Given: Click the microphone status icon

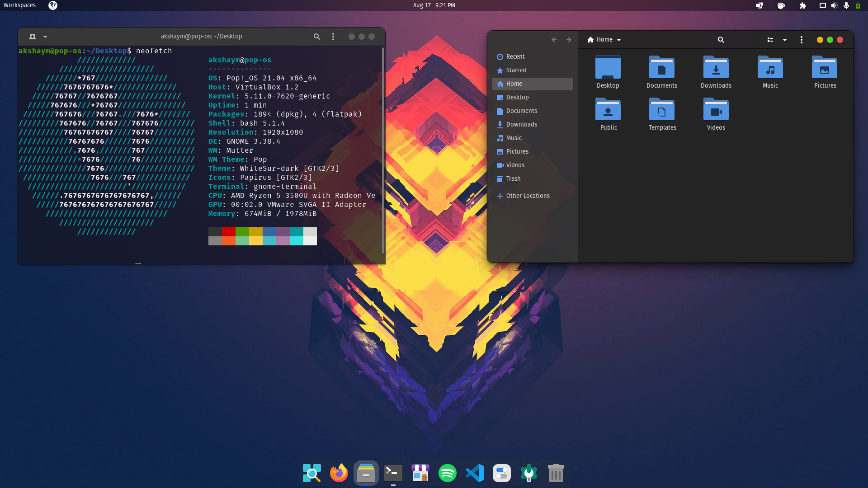Looking at the screenshot, I should point(846,5).
